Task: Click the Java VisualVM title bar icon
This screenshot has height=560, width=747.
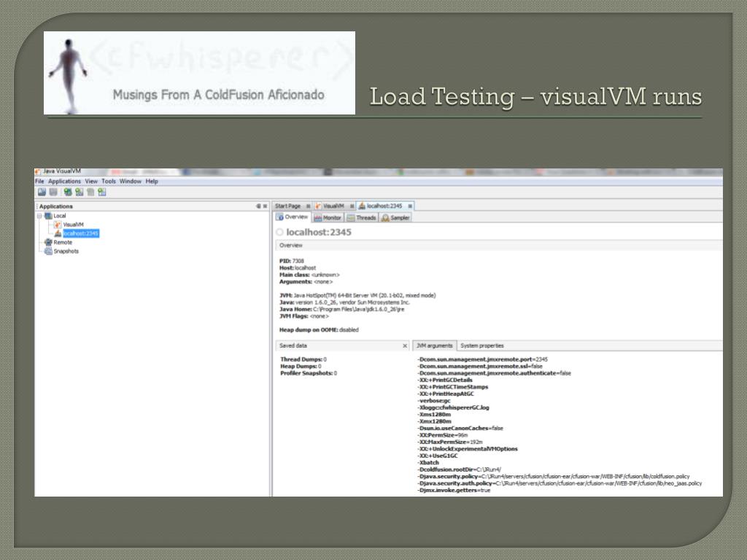Action: click(38, 171)
